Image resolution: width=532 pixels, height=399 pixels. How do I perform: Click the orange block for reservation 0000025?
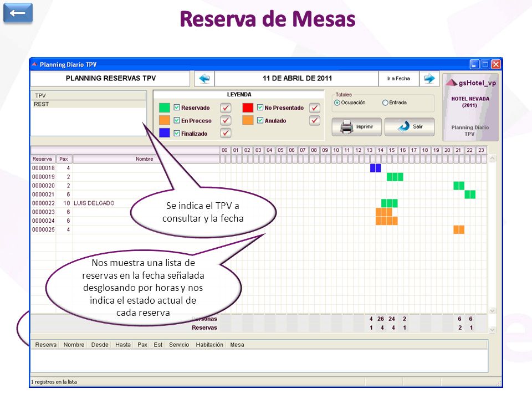[459, 229]
